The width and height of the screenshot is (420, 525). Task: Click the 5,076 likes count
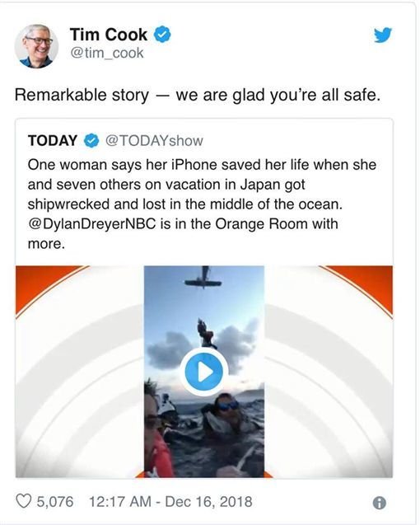tap(55, 502)
